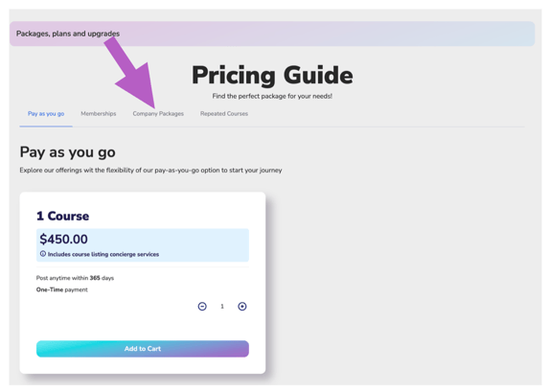This screenshot has width=550, height=392.
Task: Click the Includes course listing concierge services note
Action: tap(103, 254)
